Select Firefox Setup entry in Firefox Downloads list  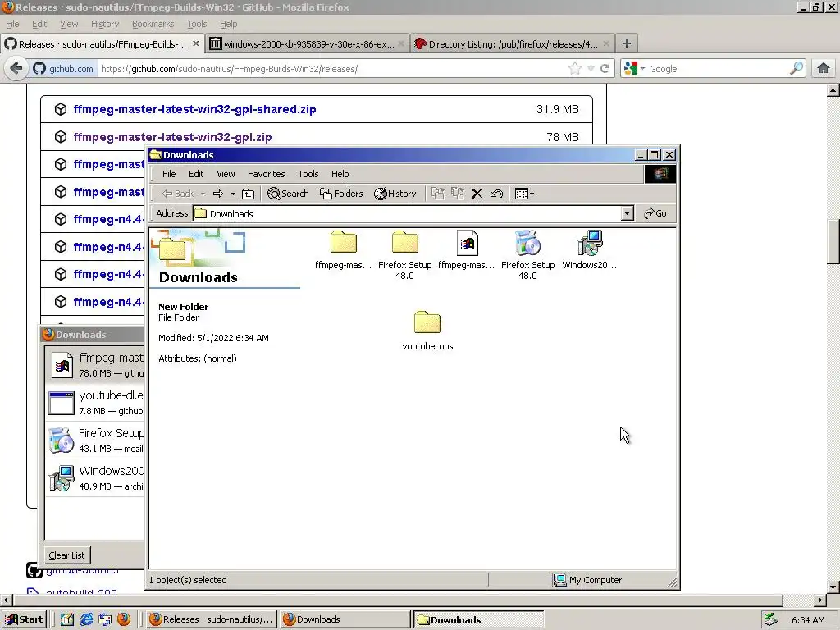(x=95, y=441)
